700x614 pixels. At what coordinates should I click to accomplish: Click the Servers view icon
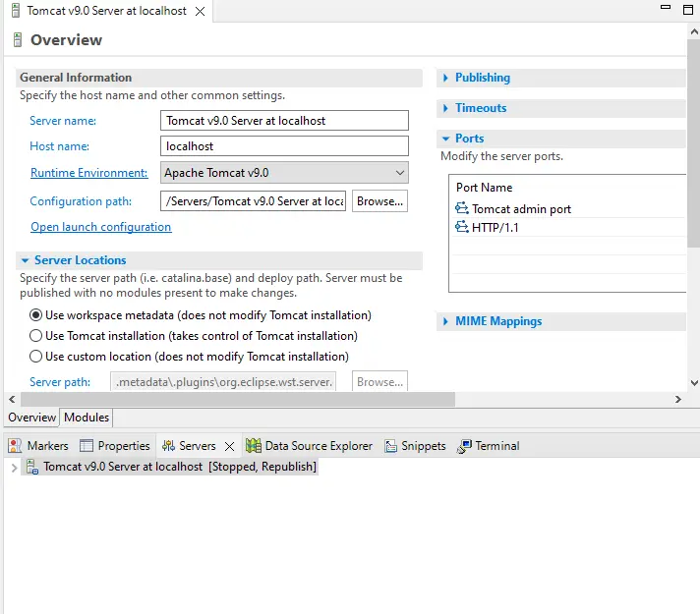click(168, 445)
